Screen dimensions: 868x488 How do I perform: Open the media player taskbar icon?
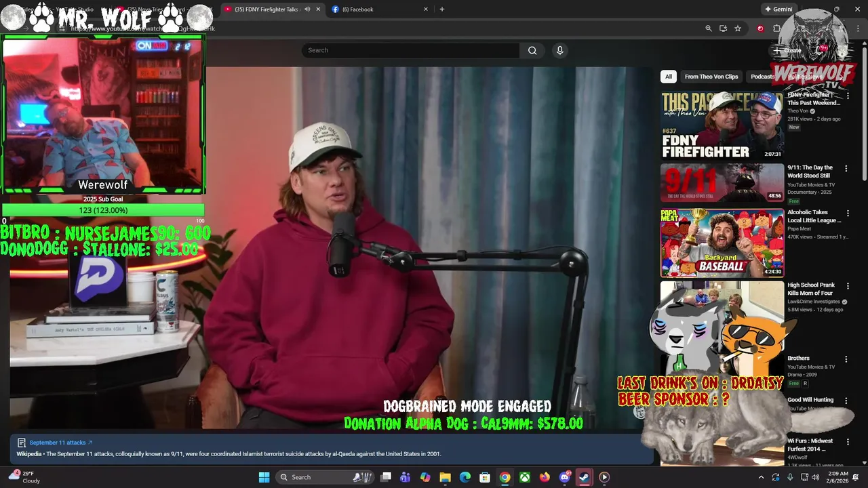pyautogui.click(x=604, y=477)
